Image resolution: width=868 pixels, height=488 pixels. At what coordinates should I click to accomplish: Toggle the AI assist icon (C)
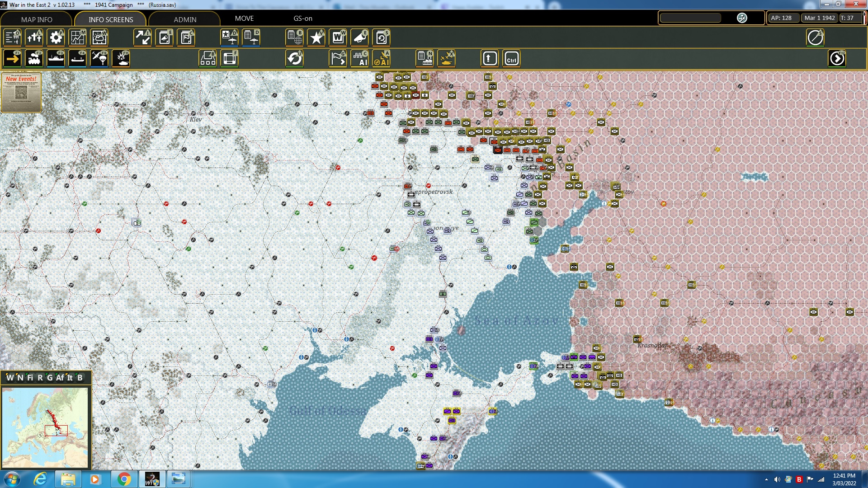pos(359,59)
